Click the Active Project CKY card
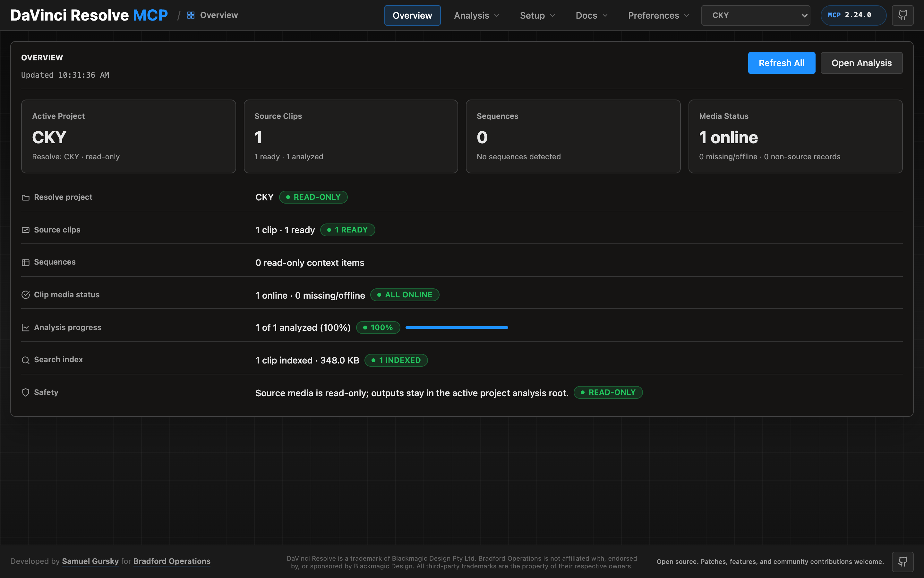 coord(129,136)
